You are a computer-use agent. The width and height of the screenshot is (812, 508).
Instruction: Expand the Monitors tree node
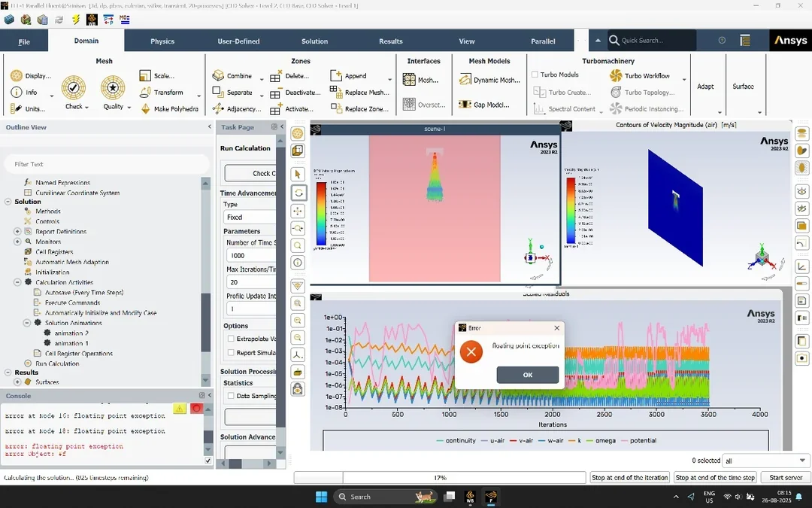coord(17,242)
